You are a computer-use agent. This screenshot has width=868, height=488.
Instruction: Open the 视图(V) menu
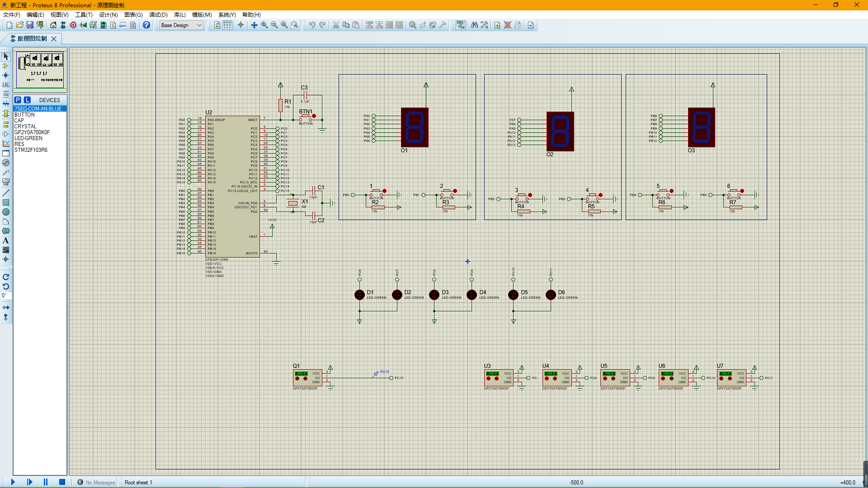(59, 15)
